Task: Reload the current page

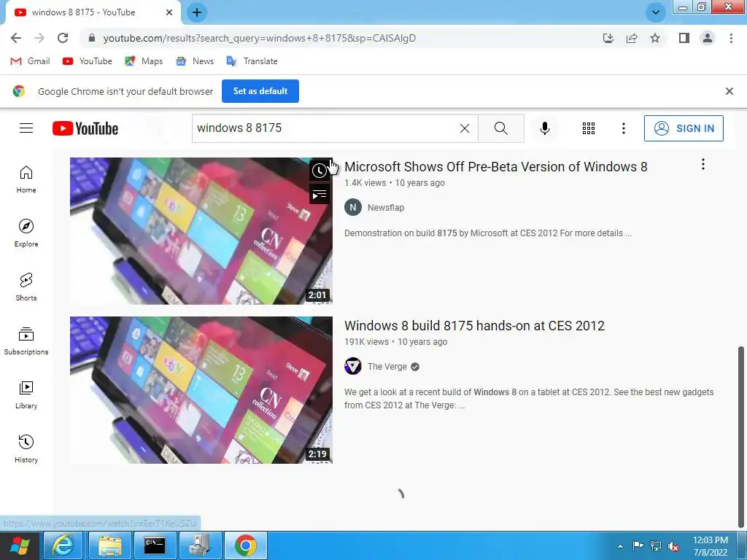Action: (x=63, y=38)
